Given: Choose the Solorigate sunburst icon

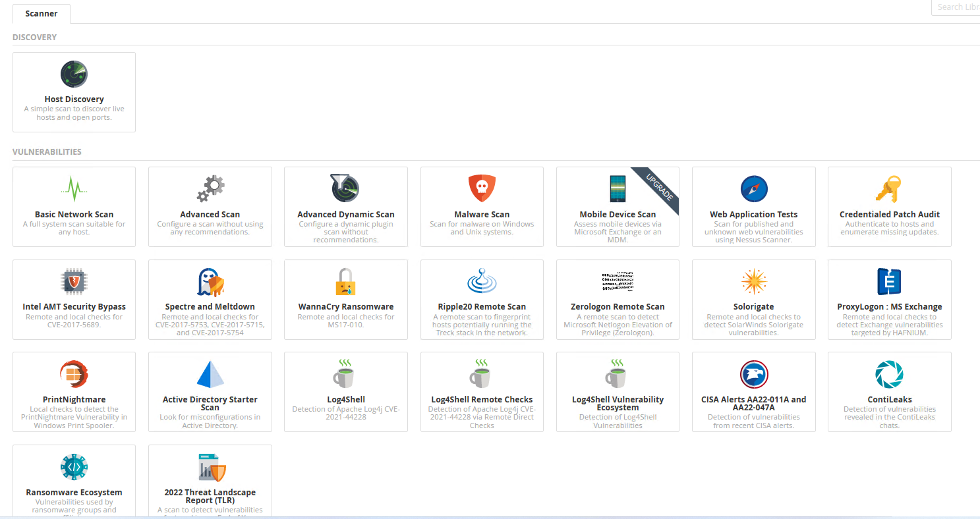Looking at the screenshot, I should pyautogui.click(x=754, y=281).
